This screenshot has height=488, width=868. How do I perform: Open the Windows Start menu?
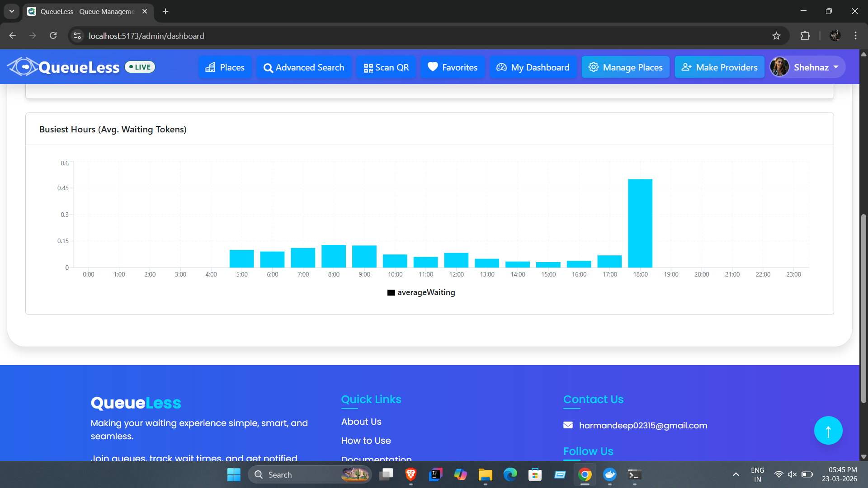[234, 474]
